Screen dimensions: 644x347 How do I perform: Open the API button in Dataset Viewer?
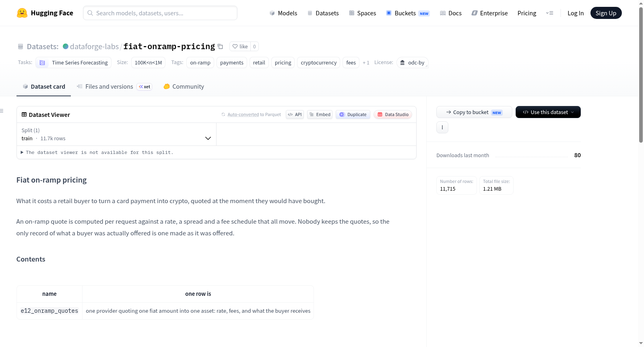tap(295, 114)
